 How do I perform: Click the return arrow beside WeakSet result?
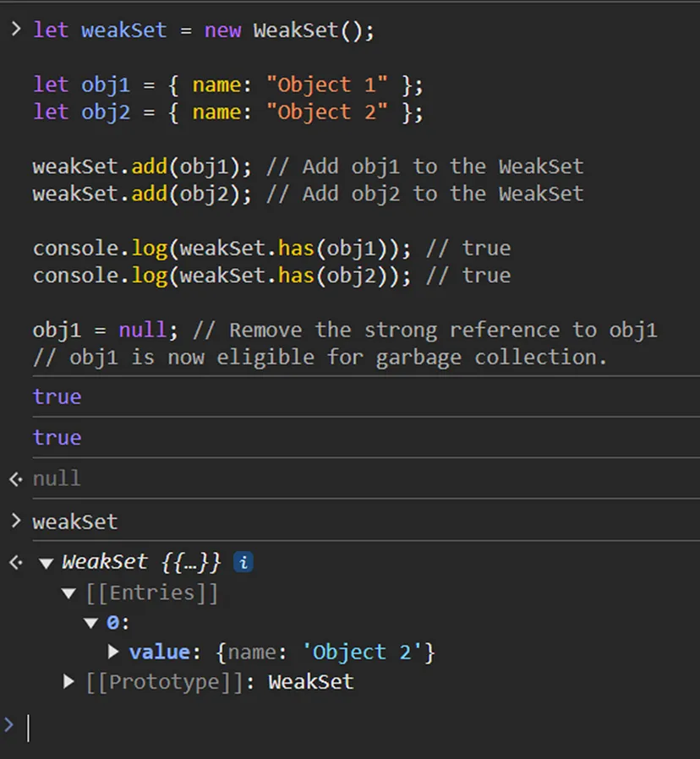pos(15,563)
